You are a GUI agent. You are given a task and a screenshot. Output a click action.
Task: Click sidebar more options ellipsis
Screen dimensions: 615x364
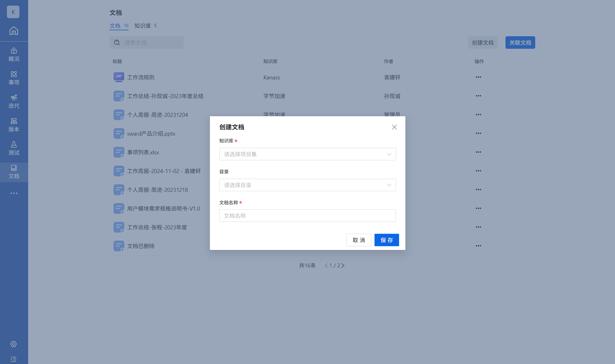pyautogui.click(x=14, y=193)
